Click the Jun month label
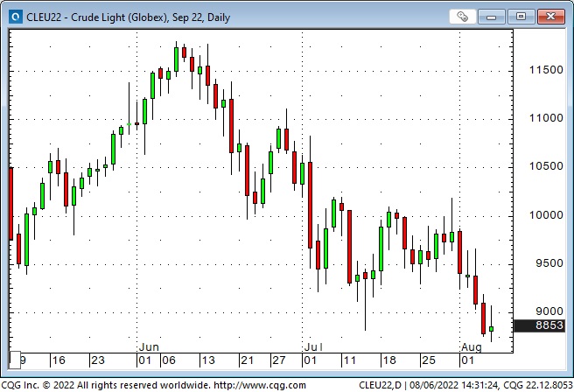Image resolution: width=574 pixels, height=392 pixels. [x=149, y=347]
